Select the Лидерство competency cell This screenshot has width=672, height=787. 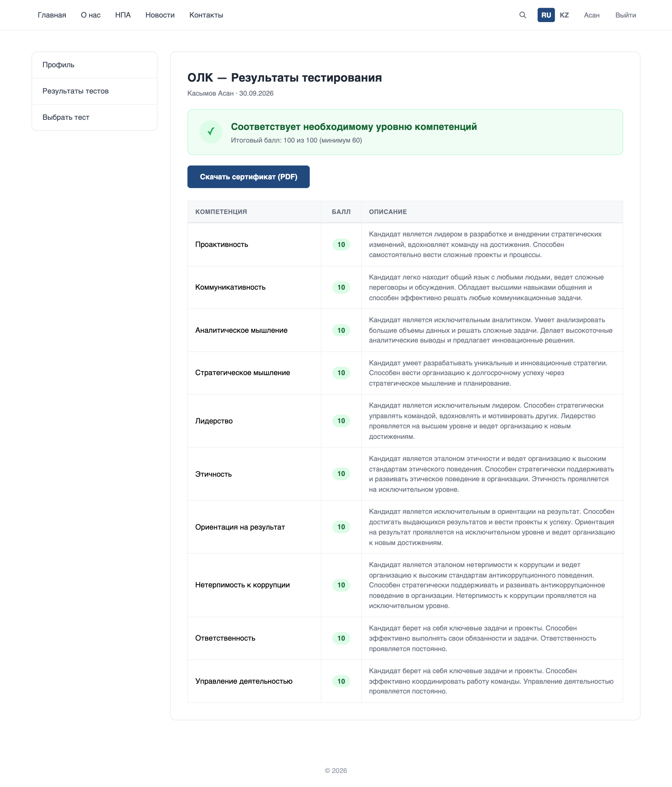pos(254,421)
